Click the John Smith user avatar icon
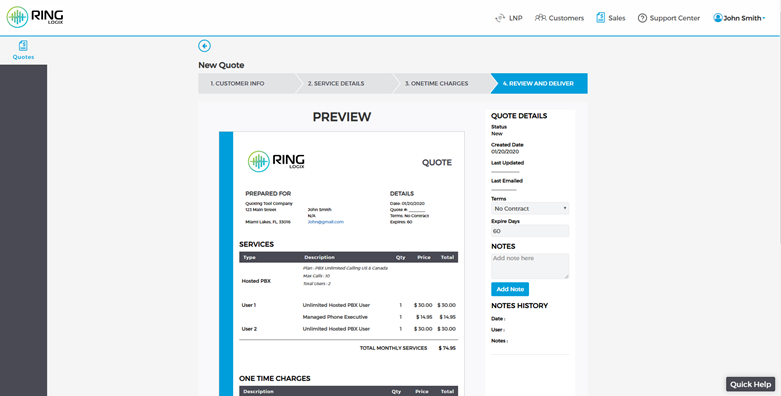Viewport: 781px width, 396px height. [x=718, y=17]
